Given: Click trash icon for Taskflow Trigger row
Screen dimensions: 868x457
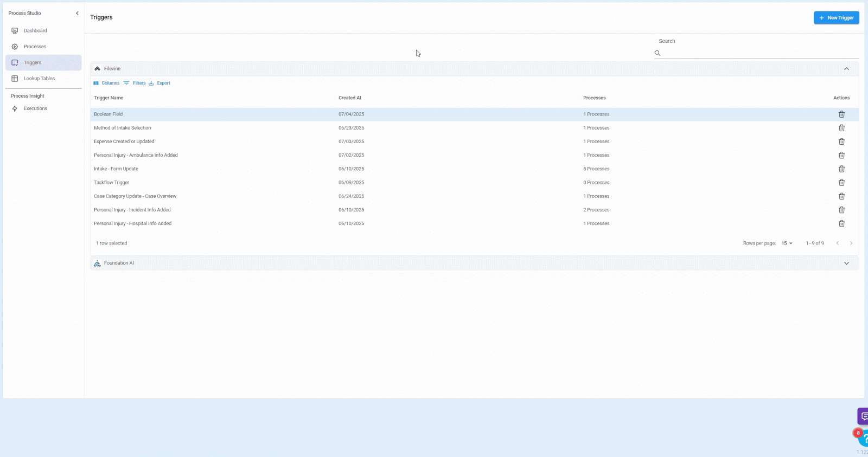Looking at the screenshot, I should pos(841,183).
